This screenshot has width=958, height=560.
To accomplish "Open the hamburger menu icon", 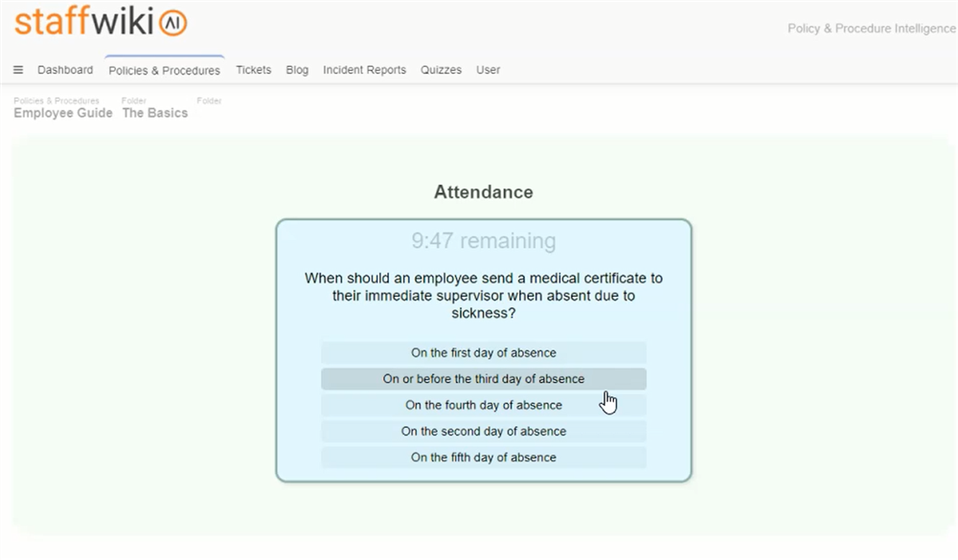I will point(18,70).
